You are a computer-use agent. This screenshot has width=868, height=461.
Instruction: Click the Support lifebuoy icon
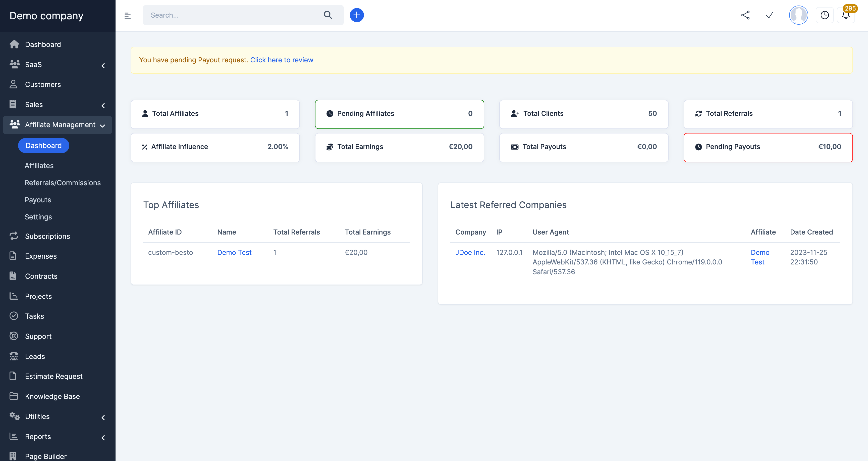(14, 336)
